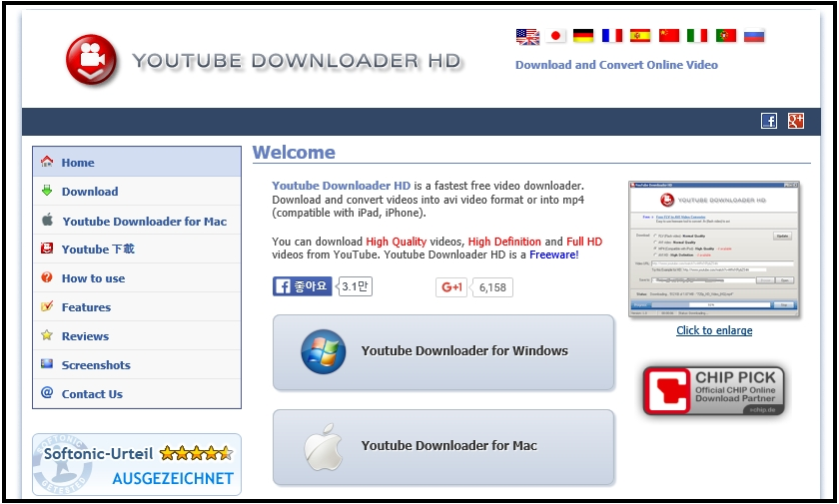
Task: Click the @ icon beside Contact Us
Action: (47, 393)
